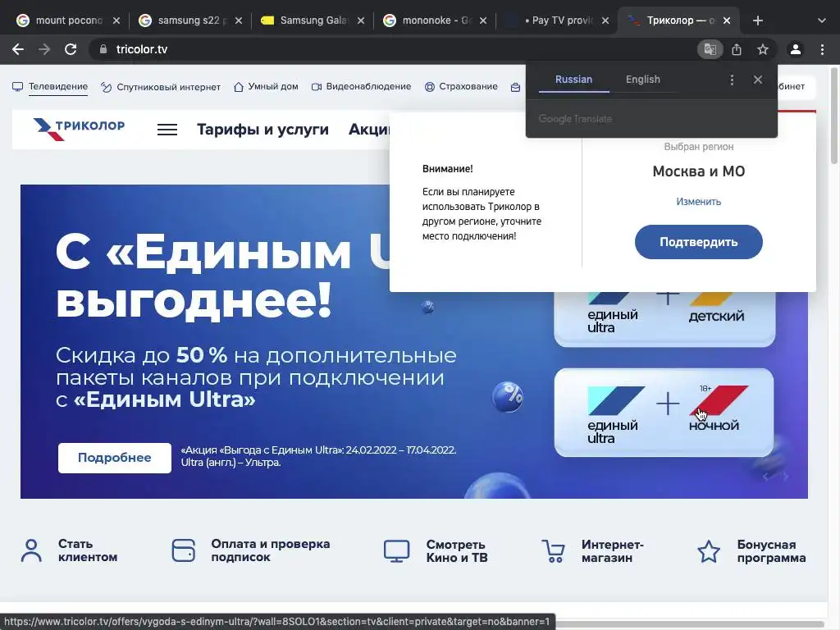840x630 pixels.
Task: Open translate popup options (three dots)
Action: tap(732, 80)
